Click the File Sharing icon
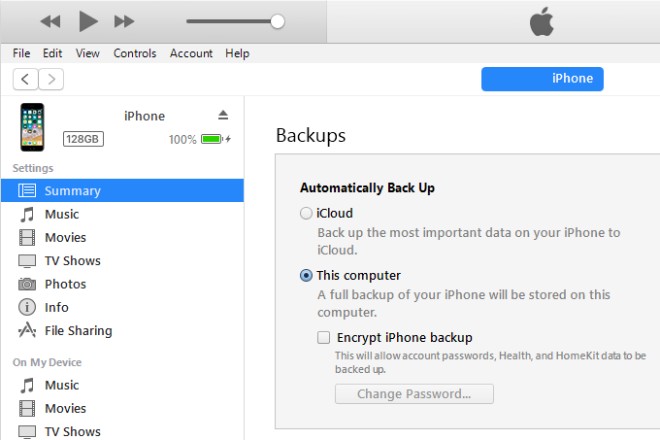660x440 pixels. 27,331
